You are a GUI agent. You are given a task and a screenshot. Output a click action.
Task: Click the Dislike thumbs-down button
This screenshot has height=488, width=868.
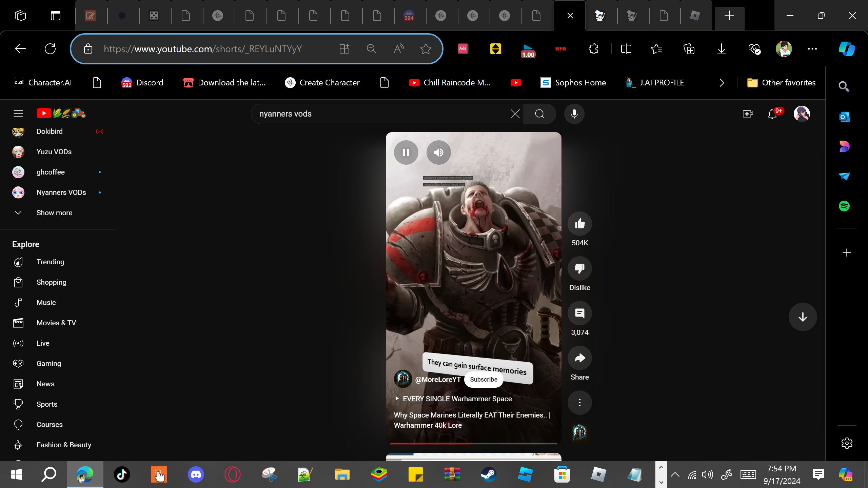(580, 268)
